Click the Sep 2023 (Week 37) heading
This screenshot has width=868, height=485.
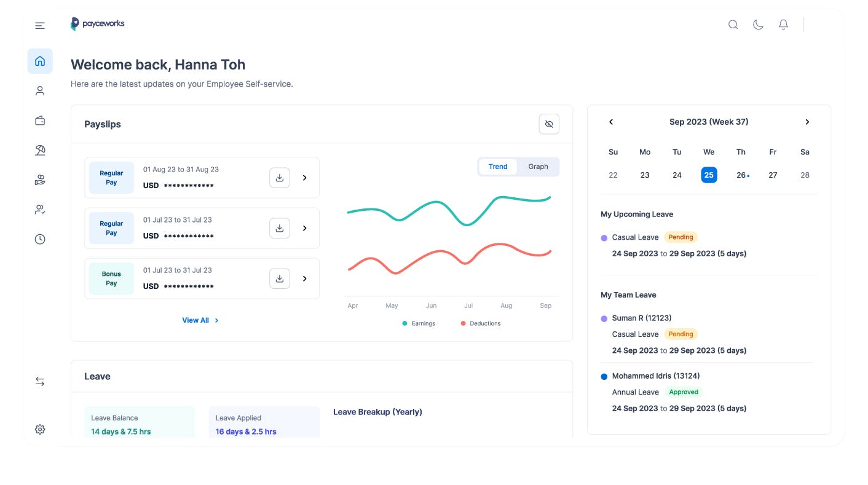pos(709,122)
